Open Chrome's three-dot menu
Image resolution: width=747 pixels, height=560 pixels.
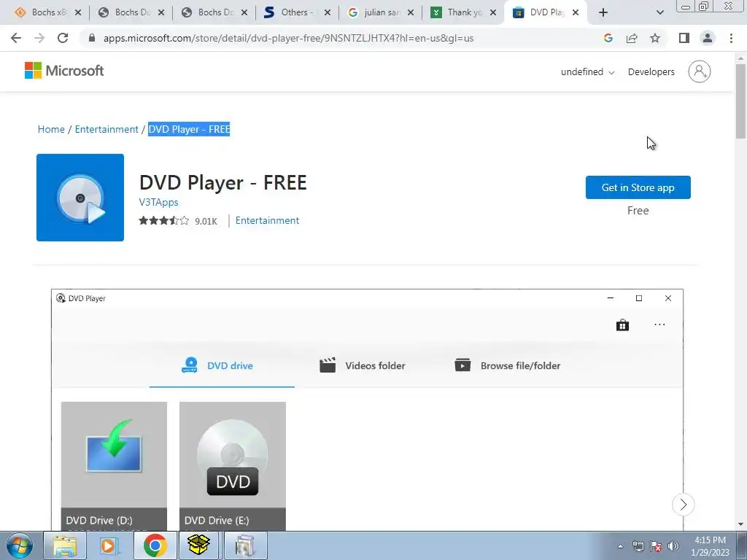(731, 38)
